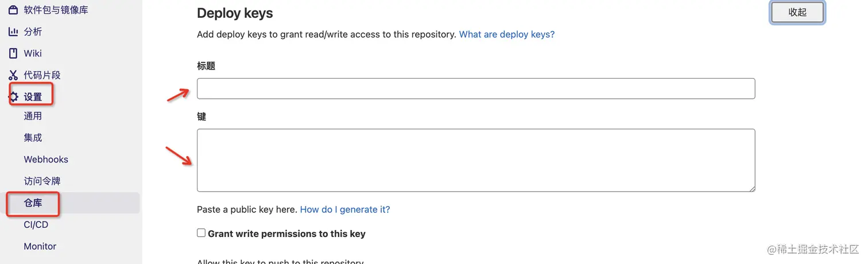This screenshot has width=868, height=264.
Task: Click the Wiki book icon
Action: point(13,53)
